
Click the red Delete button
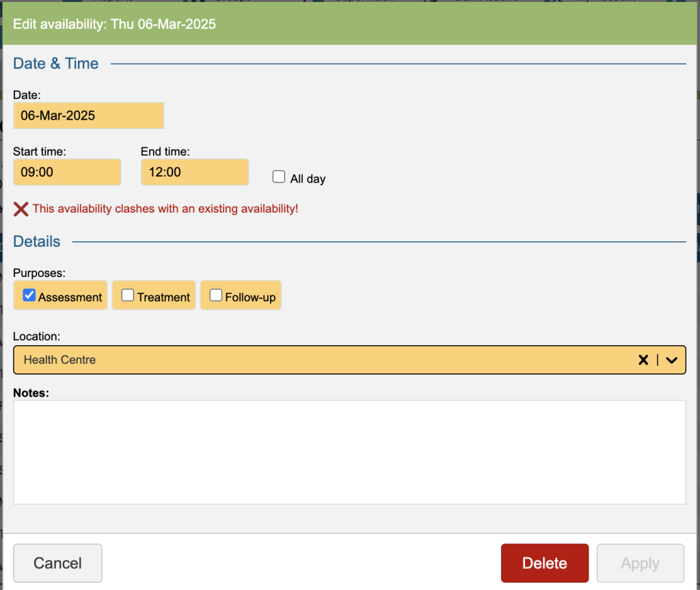point(544,563)
